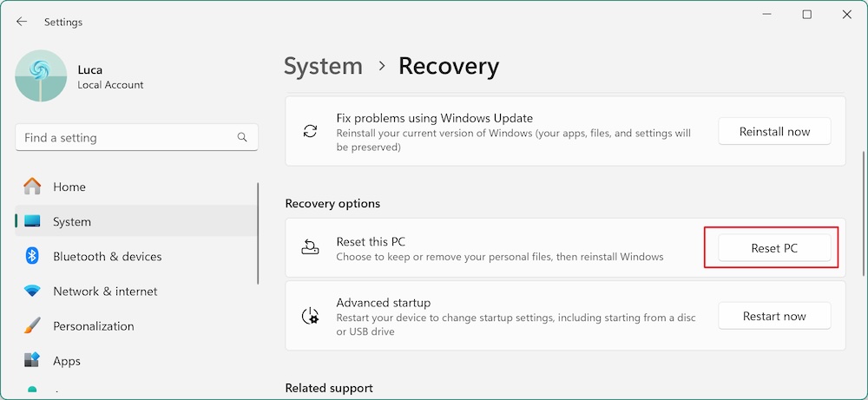Click the Recovery page title

(x=449, y=67)
